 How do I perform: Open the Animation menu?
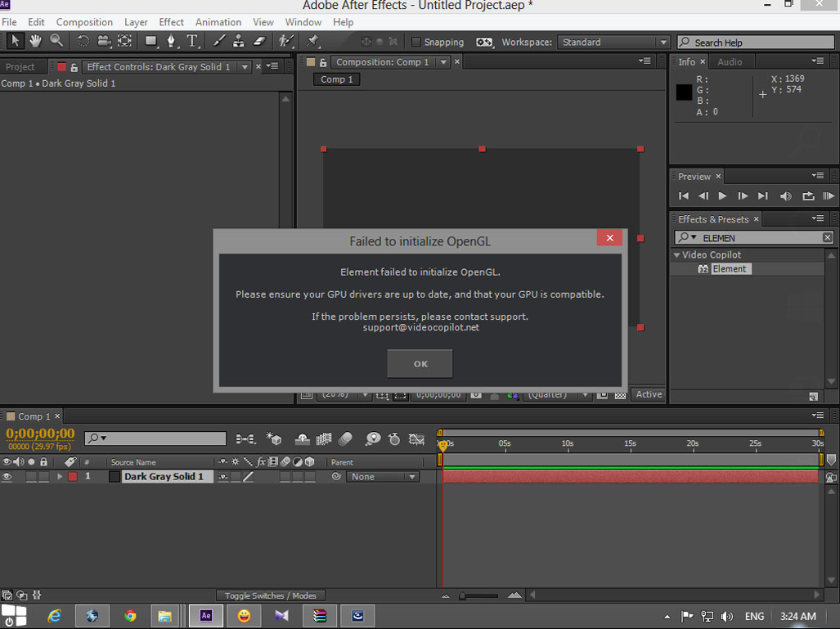click(218, 22)
